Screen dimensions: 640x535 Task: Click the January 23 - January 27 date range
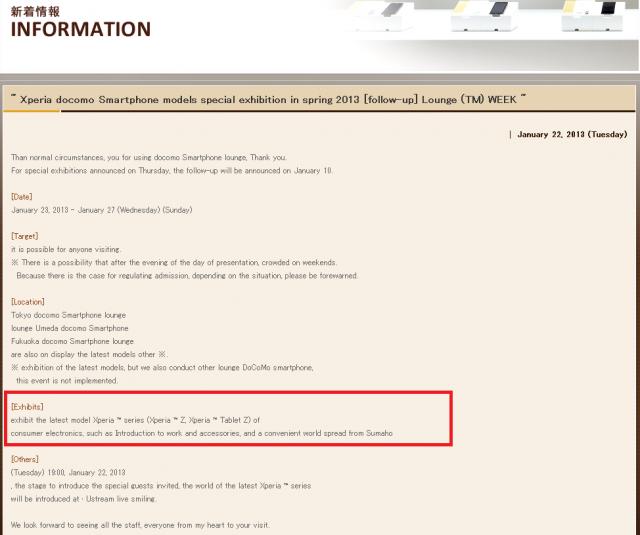[101, 210]
